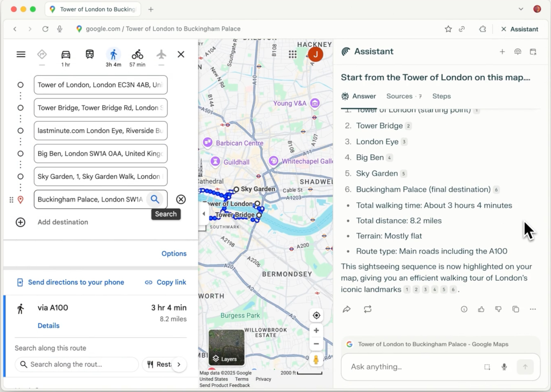The height and width of the screenshot is (392, 551).
Task: Open the J account avatar
Action: 315,54
